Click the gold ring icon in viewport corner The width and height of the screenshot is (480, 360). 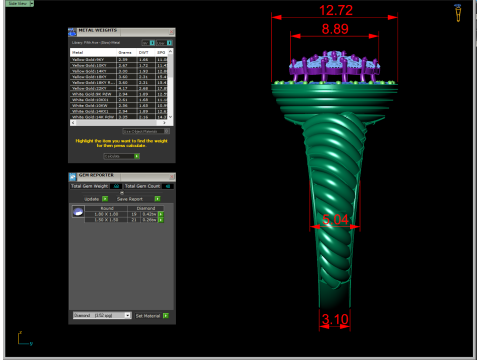click(458, 13)
